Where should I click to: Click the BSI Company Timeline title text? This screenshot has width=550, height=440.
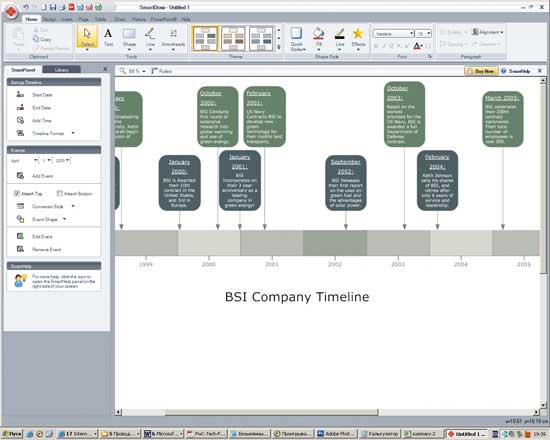tap(297, 297)
